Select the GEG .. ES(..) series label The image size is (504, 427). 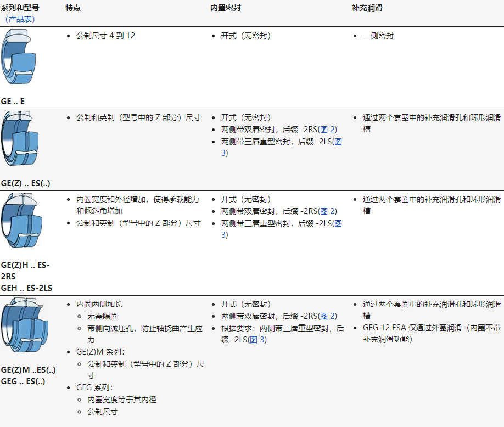click(23, 381)
